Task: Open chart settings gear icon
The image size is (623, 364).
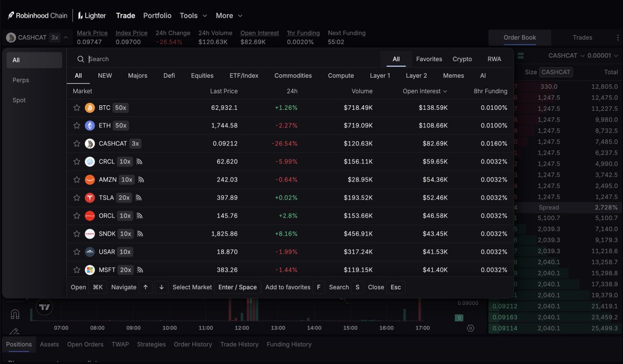Action: [x=470, y=328]
